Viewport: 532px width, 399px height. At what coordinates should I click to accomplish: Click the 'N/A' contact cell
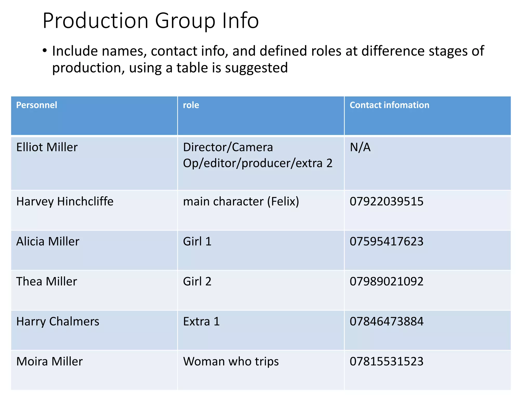[x=428, y=163]
